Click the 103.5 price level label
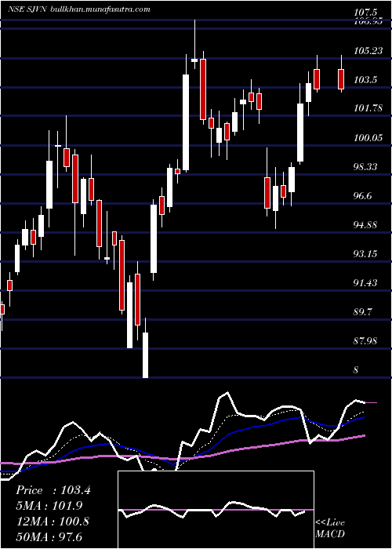 (366, 80)
